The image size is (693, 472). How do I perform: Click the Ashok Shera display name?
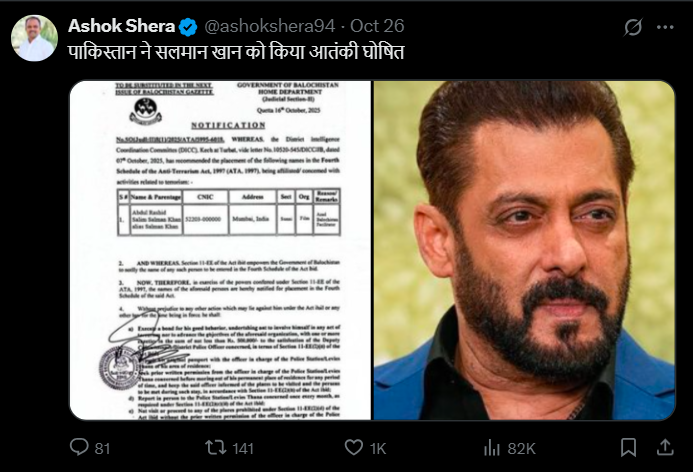click(x=122, y=26)
